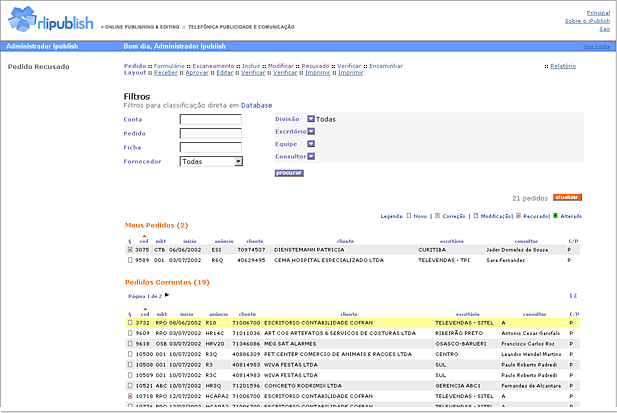Select CONCRETO RODRIMIX LTDA row
Image resolution: width=617 pixels, height=413 pixels.
point(353,386)
